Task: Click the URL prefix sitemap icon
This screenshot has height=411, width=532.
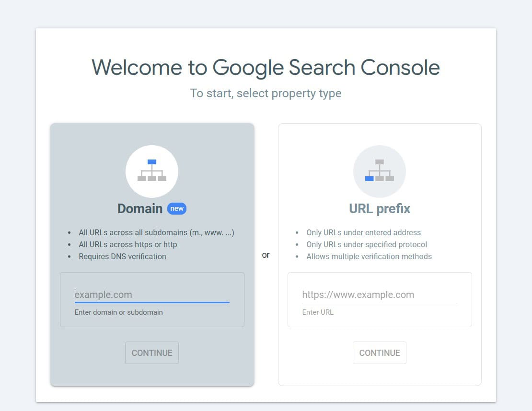Action: [x=379, y=171]
